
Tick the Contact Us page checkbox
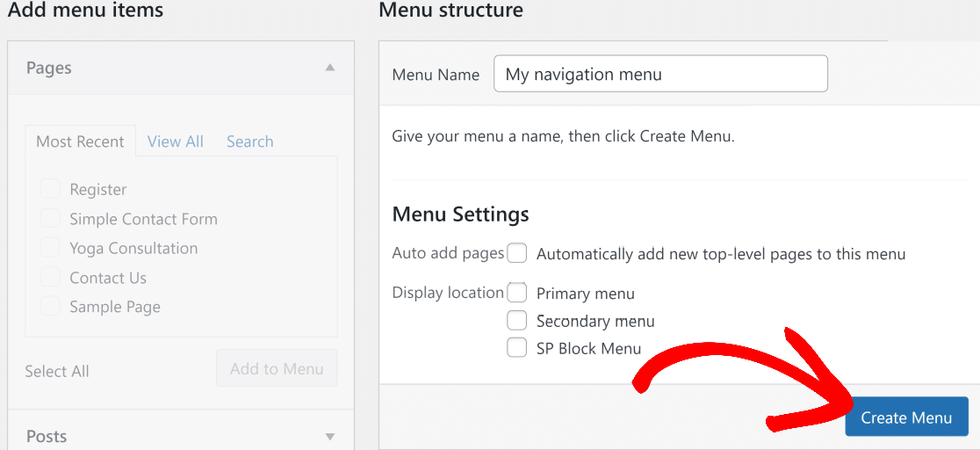click(50, 277)
